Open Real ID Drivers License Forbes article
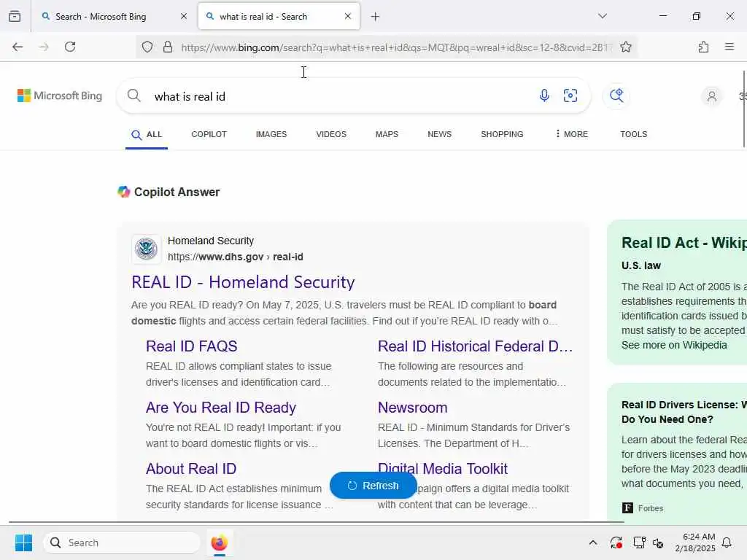The image size is (747, 560). click(x=684, y=412)
